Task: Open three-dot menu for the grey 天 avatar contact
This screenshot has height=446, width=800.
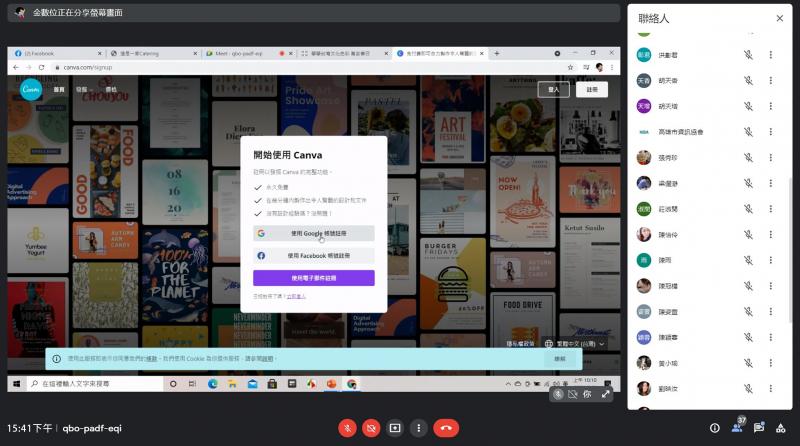Action: point(770,81)
